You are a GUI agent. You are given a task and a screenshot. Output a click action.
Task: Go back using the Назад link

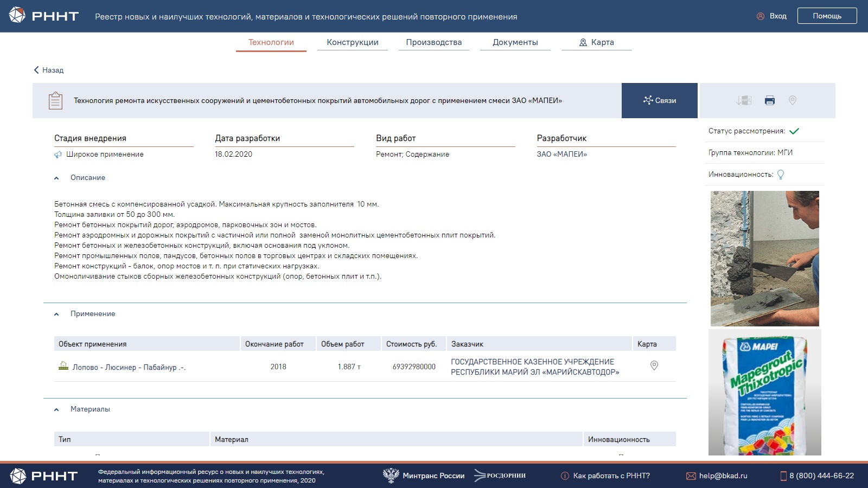click(48, 70)
